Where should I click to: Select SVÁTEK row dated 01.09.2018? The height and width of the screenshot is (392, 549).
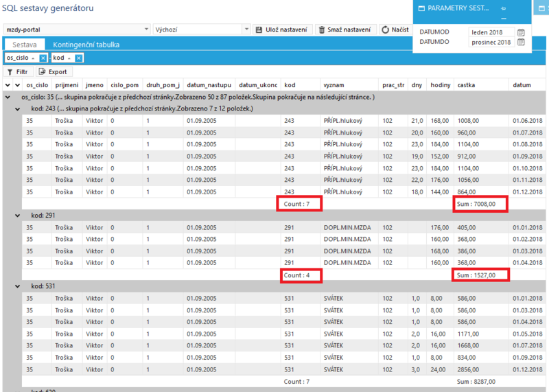point(283,358)
